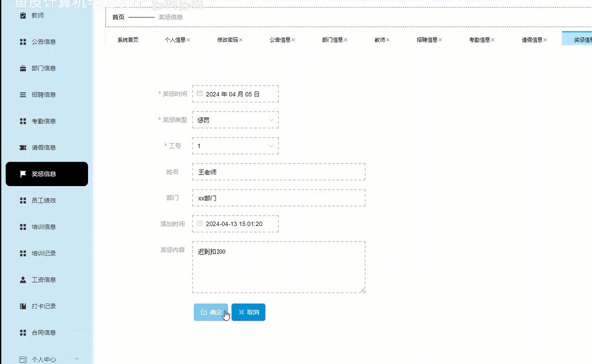Screen dimensions: 592x364
Task: Switch to the 系统首页 tab
Action: click(x=127, y=39)
